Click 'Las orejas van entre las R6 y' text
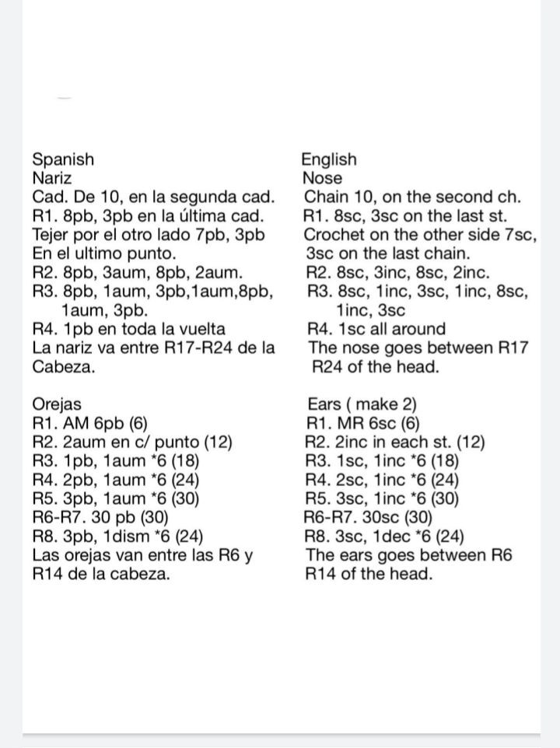Screen dimensions: 560x748 pos(144,555)
